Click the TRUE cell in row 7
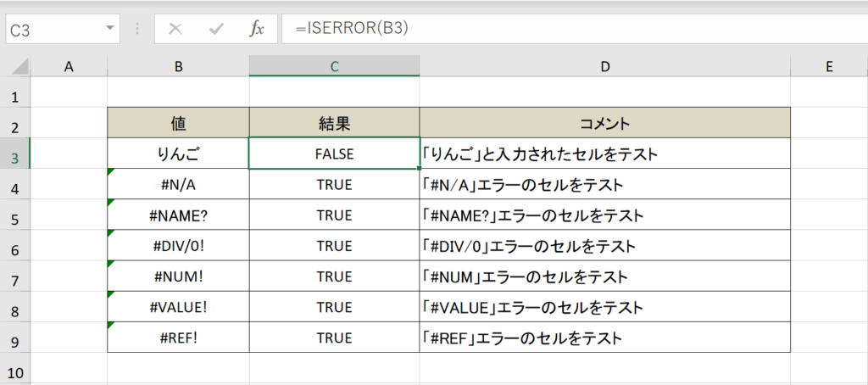This screenshot has width=868, height=385. click(x=334, y=276)
